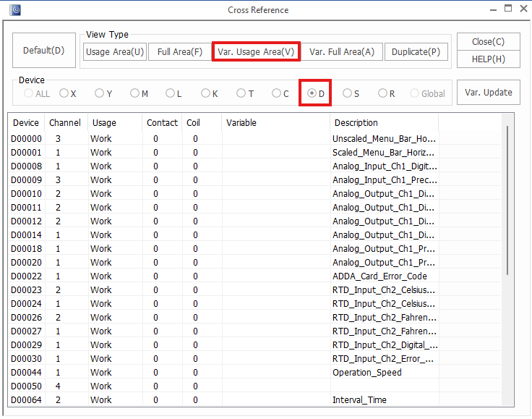Select the D00044 Operation_Speed row
The height and width of the screenshot is (419, 532).
click(217, 373)
